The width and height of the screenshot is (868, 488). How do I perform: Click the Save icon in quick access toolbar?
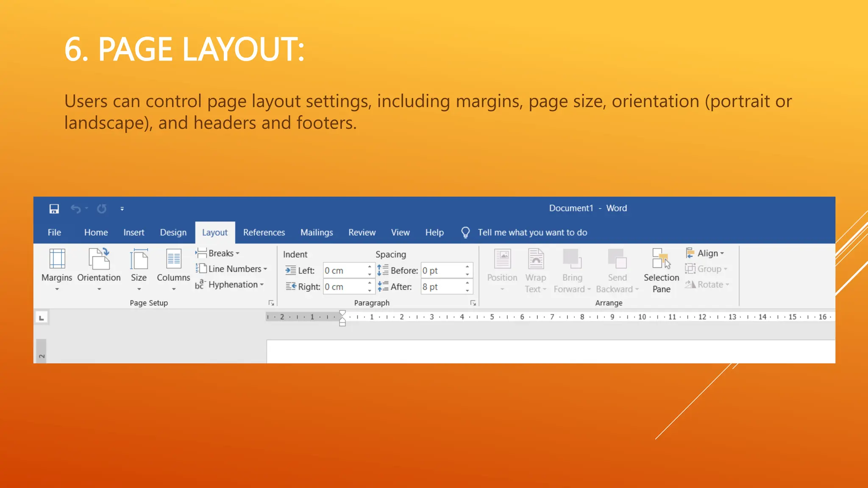(x=54, y=209)
